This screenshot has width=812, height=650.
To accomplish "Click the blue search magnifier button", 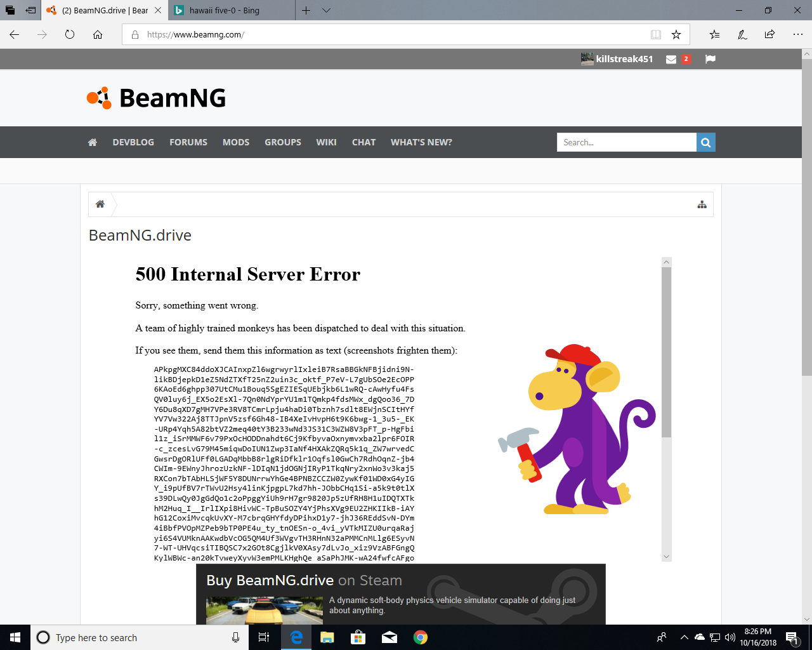I will pos(706,142).
